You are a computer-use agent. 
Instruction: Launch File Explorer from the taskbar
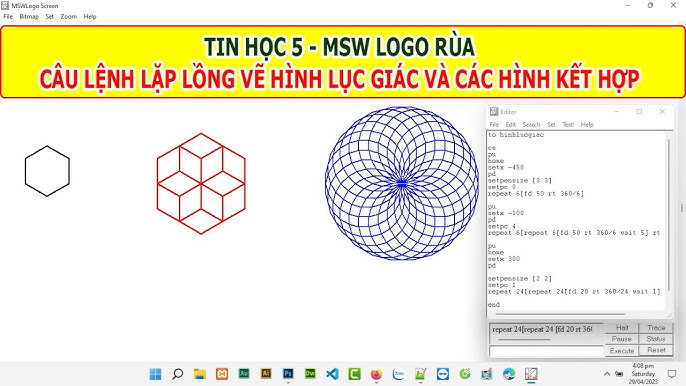[x=200, y=374]
